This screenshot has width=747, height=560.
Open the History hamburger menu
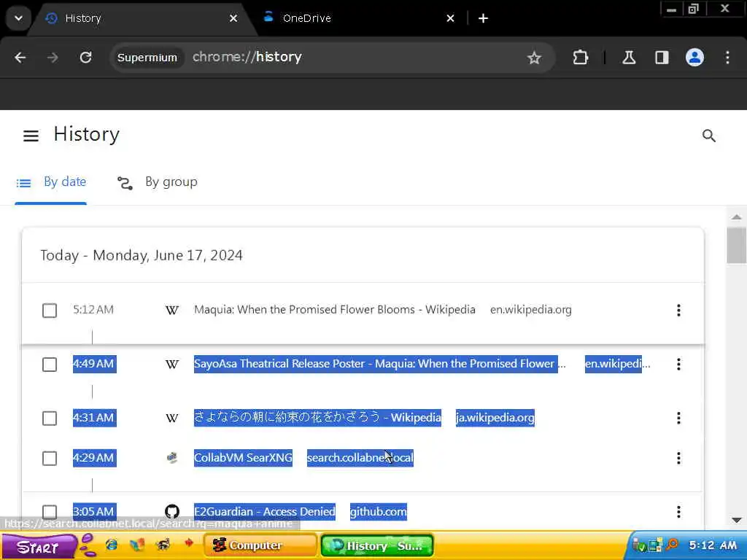click(x=31, y=136)
